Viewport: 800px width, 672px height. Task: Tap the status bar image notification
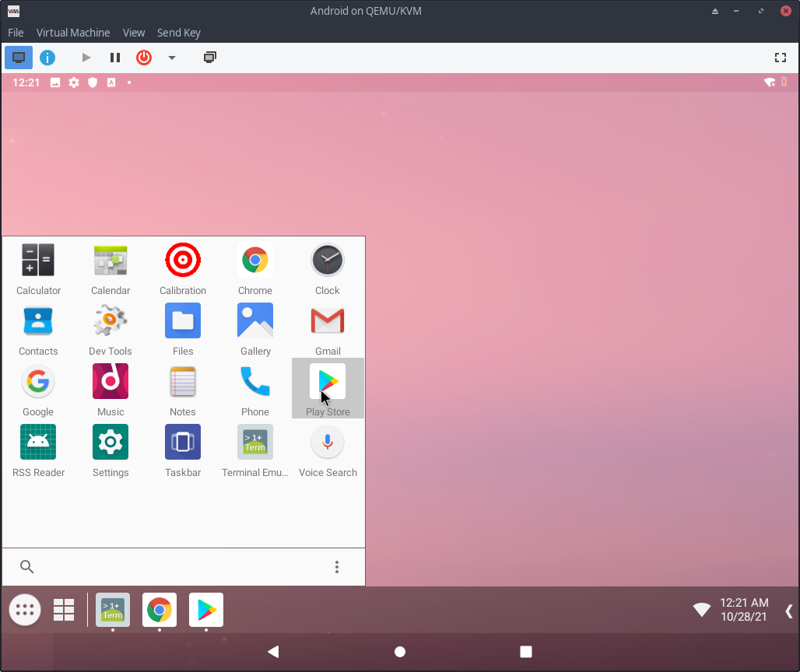pyautogui.click(x=55, y=82)
